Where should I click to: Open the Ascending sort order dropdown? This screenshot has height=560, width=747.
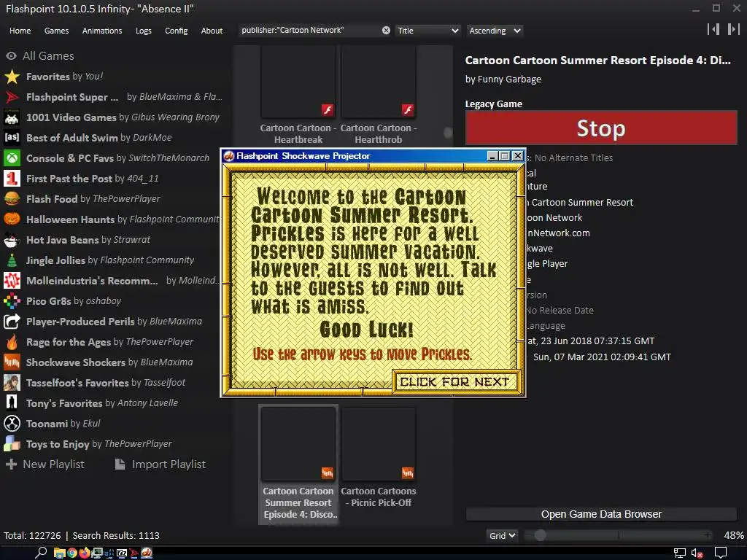click(495, 31)
